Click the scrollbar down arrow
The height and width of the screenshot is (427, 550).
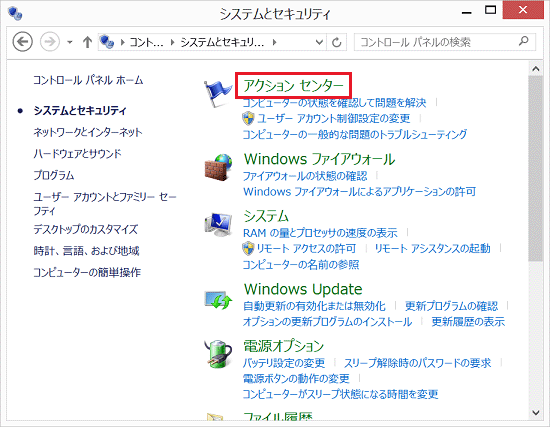click(x=536, y=413)
